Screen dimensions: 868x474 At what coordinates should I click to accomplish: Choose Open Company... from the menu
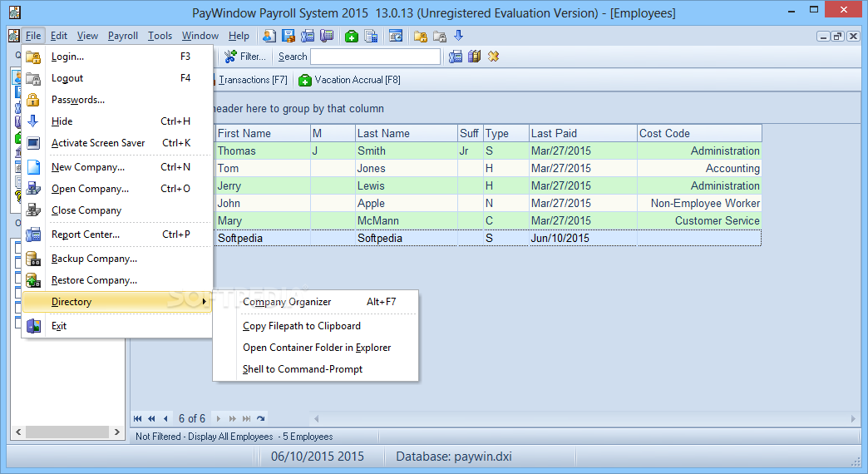pyautogui.click(x=117, y=189)
